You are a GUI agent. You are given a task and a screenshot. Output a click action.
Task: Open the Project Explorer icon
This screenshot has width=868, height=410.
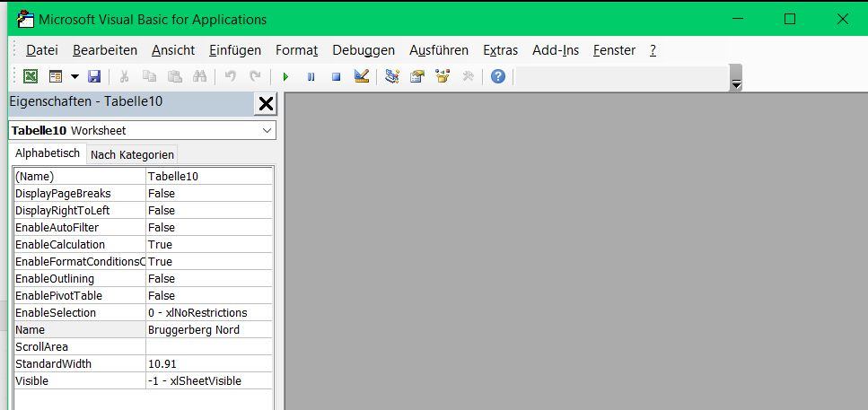(x=392, y=75)
